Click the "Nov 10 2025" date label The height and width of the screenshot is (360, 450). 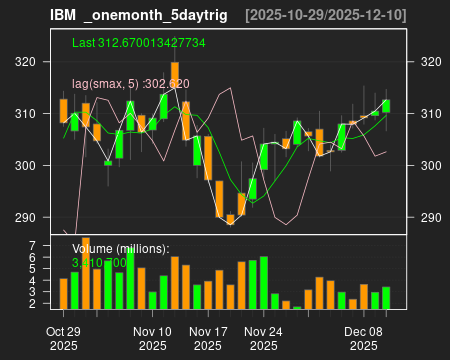(x=152, y=339)
